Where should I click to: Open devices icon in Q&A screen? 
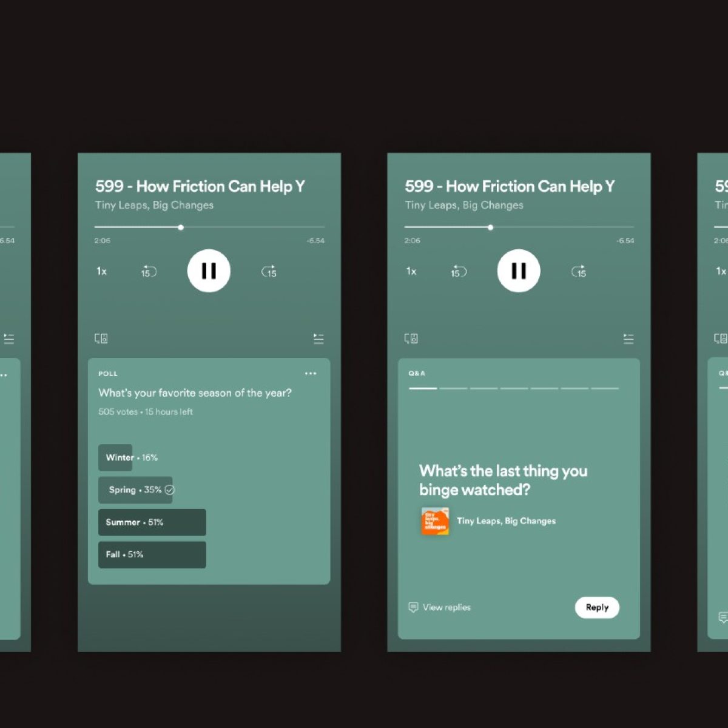[x=411, y=339]
